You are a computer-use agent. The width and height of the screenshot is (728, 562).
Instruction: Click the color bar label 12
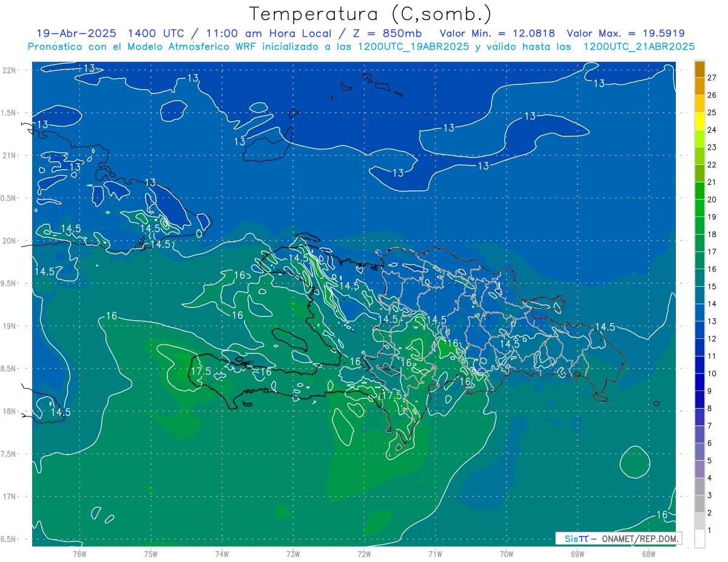click(712, 339)
